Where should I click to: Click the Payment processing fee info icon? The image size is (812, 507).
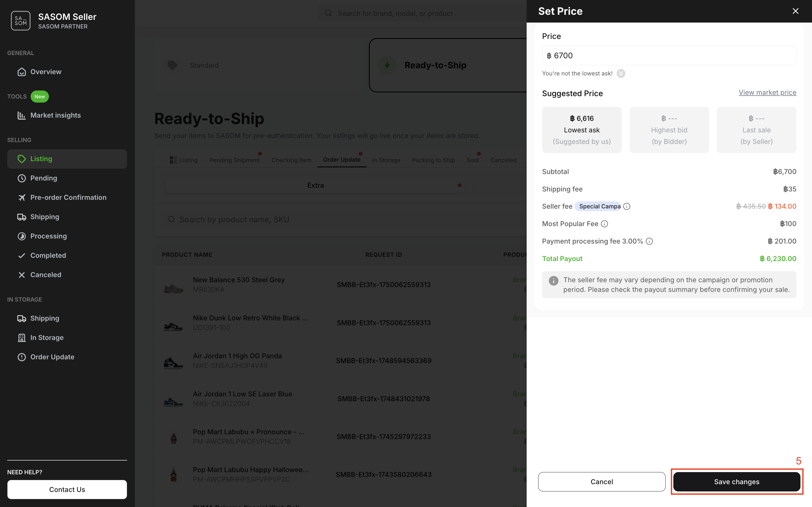point(649,241)
